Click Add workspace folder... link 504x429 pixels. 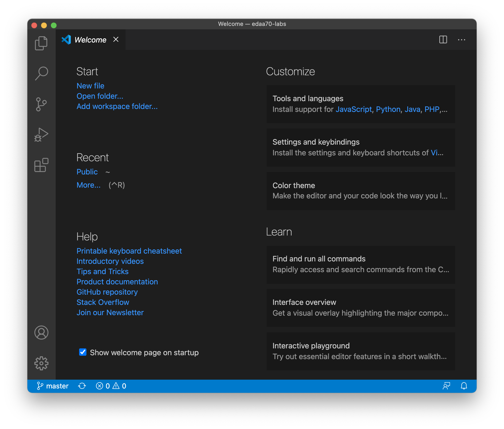point(117,106)
